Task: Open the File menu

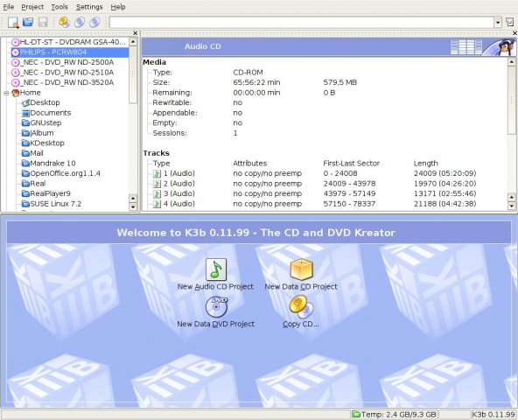Action: click(x=9, y=7)
